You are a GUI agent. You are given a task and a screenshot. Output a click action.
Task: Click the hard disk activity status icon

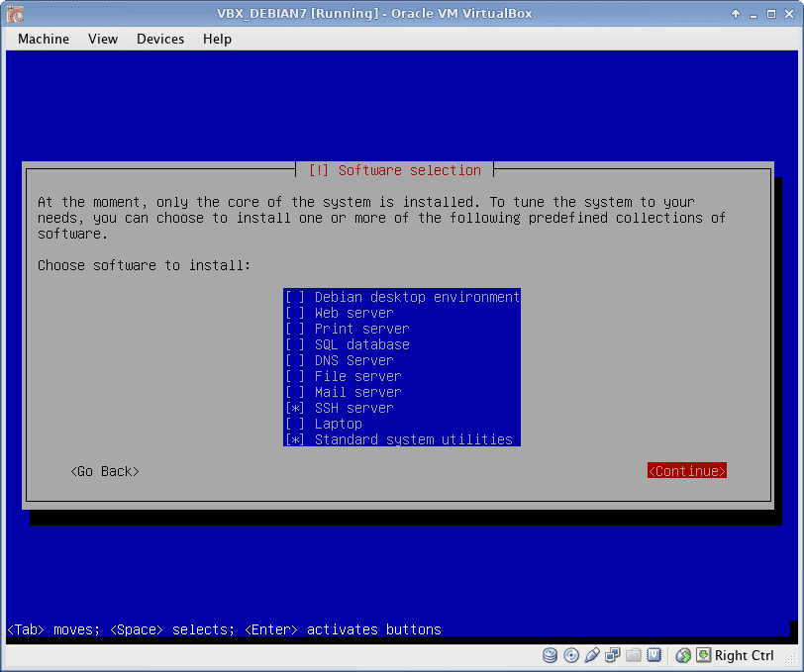(550, 655)
